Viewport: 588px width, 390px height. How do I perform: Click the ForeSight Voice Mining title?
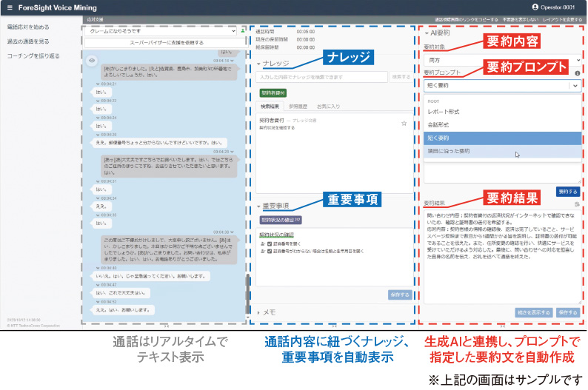click(57, 7)
